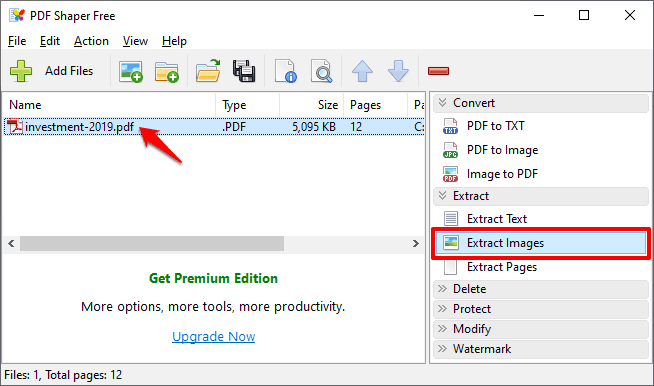Click the Get Premium Edition heading
This screenshot has width=654, height=386.
[214, 279]
